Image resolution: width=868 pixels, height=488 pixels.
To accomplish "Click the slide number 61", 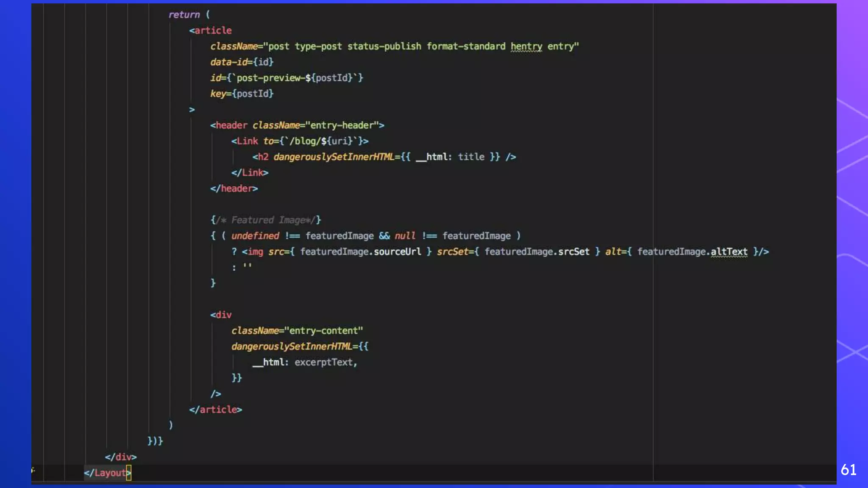I will coord(849,469).
